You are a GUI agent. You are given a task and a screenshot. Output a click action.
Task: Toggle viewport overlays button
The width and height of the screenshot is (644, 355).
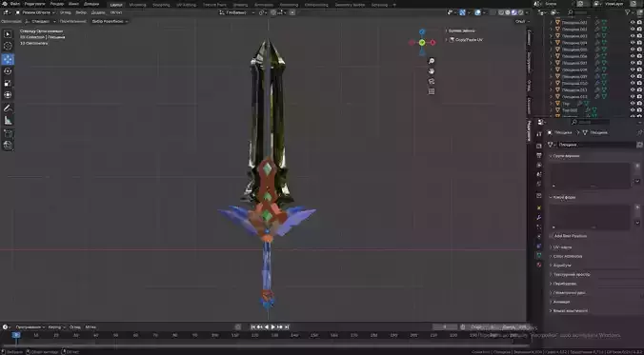[477, 12]
